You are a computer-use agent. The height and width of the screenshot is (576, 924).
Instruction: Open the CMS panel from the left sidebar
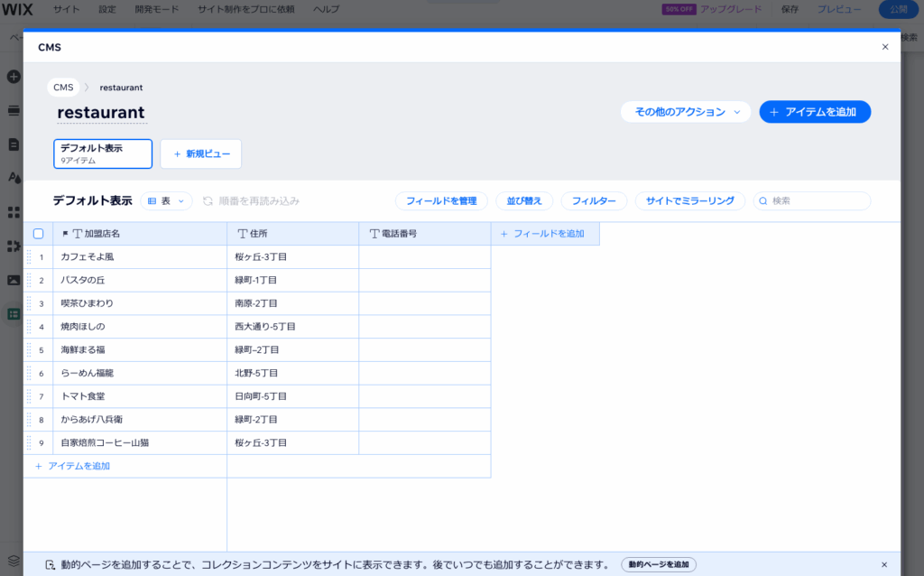(x=13, y=313)
